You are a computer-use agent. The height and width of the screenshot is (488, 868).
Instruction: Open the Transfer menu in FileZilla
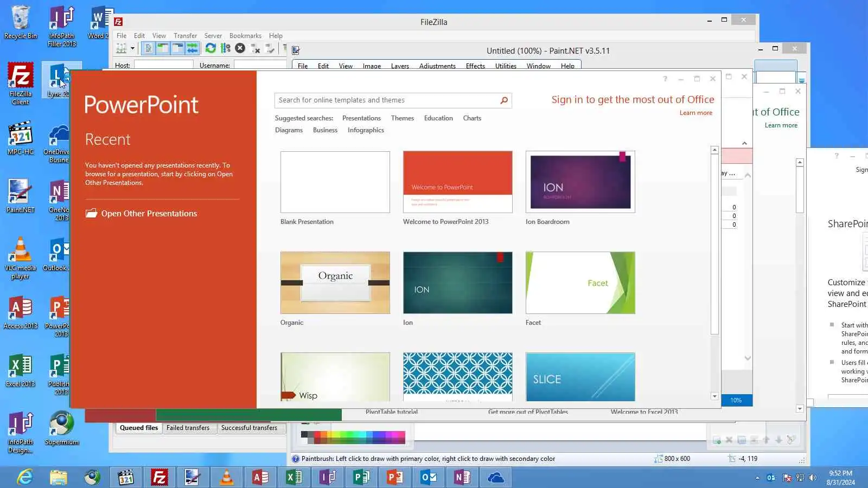[185, 36]
